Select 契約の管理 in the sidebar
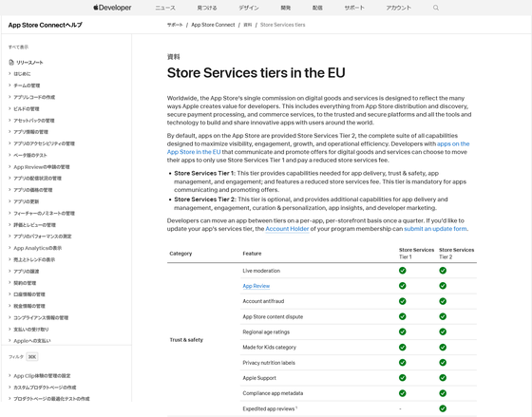 click(25, 283)
